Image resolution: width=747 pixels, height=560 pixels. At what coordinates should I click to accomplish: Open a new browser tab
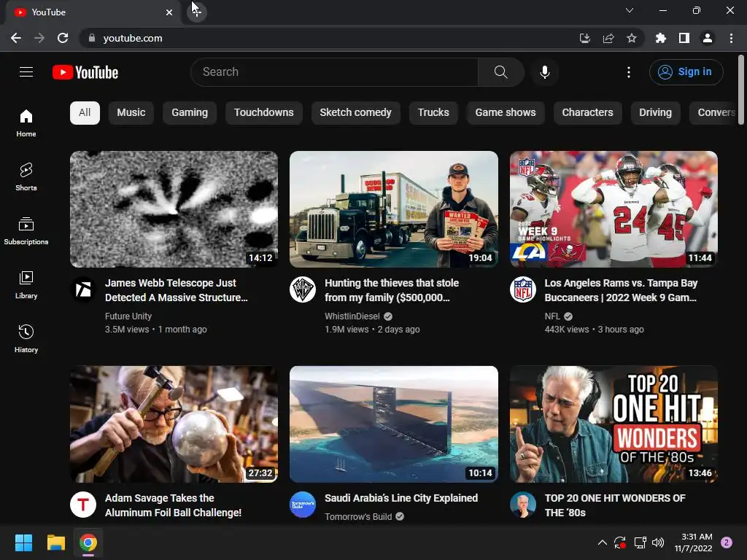click(x=197, y=12)
